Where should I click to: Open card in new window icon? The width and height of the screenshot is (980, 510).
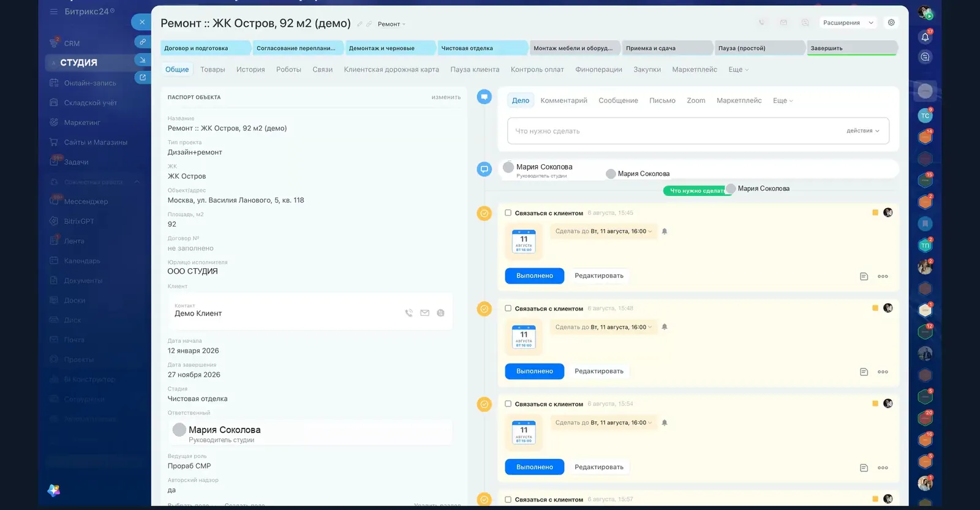(x=142, y=77)
